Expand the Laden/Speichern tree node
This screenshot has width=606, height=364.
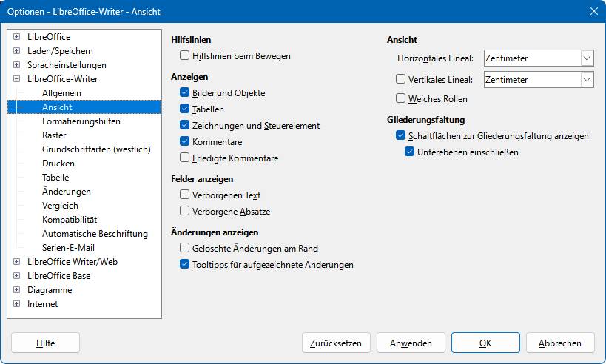[x=16, y=50]
